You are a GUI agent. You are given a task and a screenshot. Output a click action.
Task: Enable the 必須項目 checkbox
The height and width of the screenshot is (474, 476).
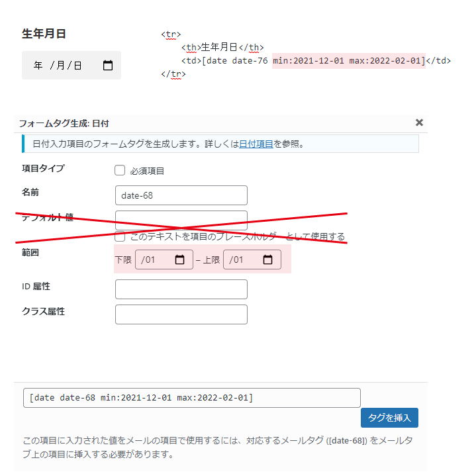[120, 170]
